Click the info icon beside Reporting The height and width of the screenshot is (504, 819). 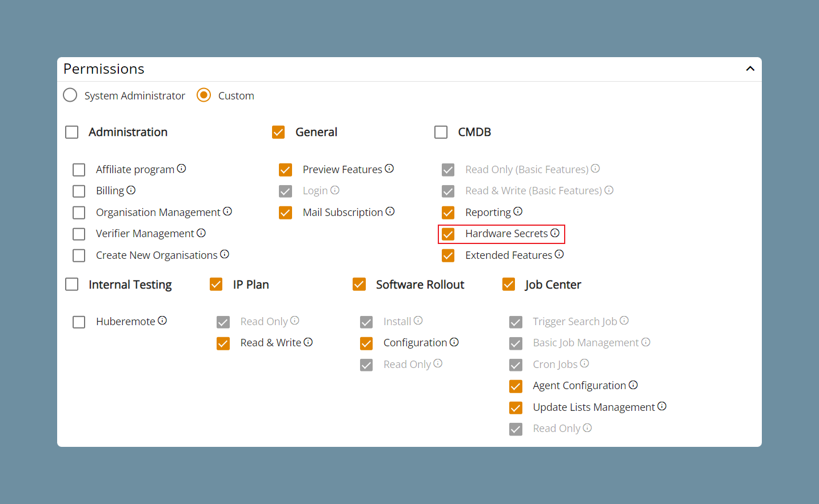tap(518, 211)
